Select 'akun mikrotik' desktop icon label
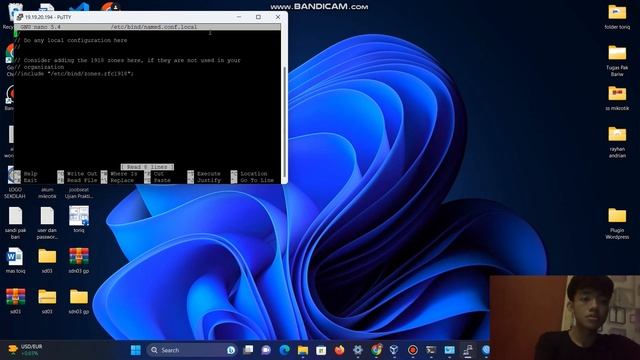640x360 pixels. point(47,193)
